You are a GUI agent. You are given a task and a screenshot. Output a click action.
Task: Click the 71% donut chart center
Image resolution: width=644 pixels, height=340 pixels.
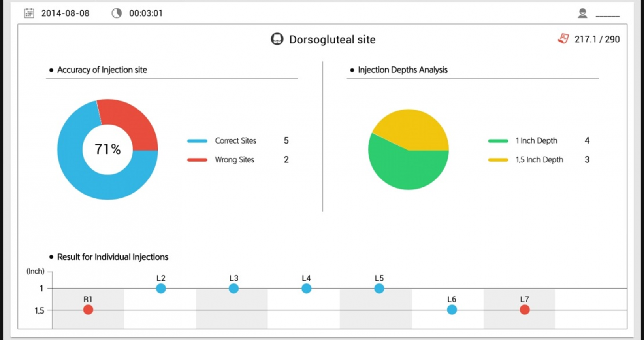(107, 149)
